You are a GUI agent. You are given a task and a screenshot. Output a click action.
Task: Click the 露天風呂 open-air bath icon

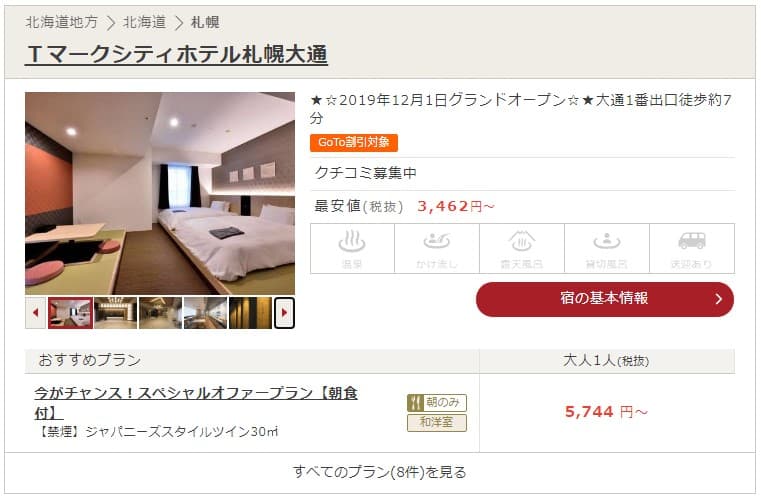[522, 249]
